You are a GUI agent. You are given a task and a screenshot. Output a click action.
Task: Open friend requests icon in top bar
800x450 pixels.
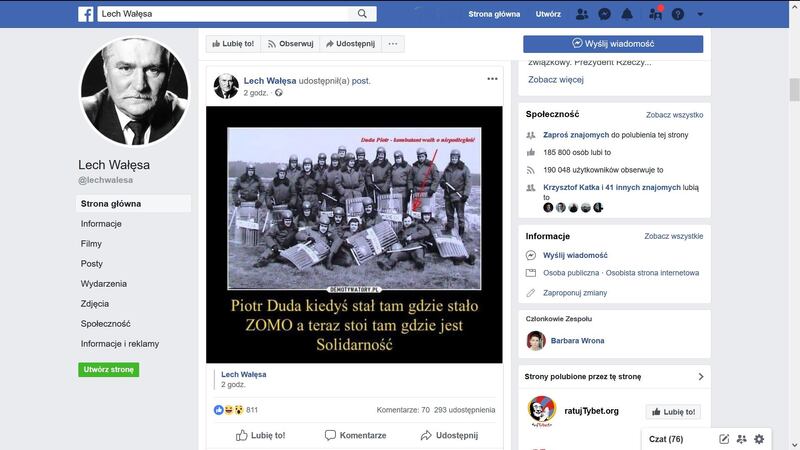582,14
